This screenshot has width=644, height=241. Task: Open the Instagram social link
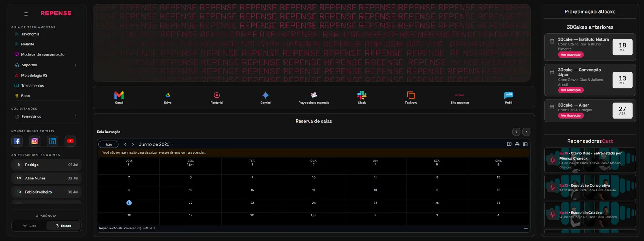[x=35, y=141]
